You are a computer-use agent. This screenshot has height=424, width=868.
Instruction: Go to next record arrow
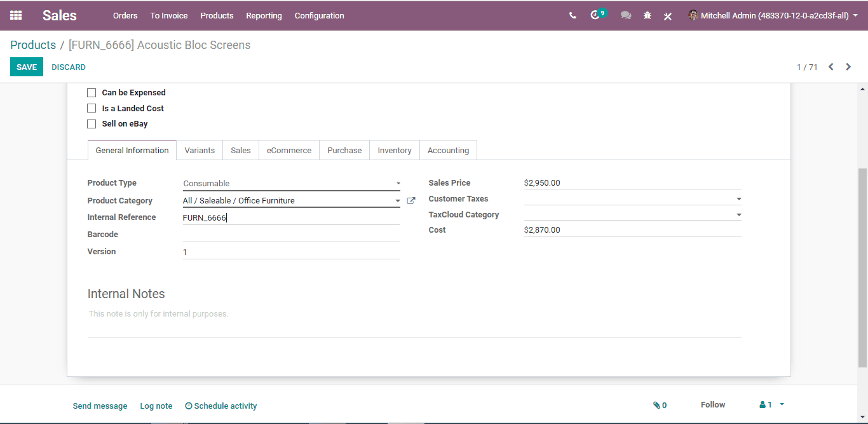pyautogui.click(x=848, y=67)
